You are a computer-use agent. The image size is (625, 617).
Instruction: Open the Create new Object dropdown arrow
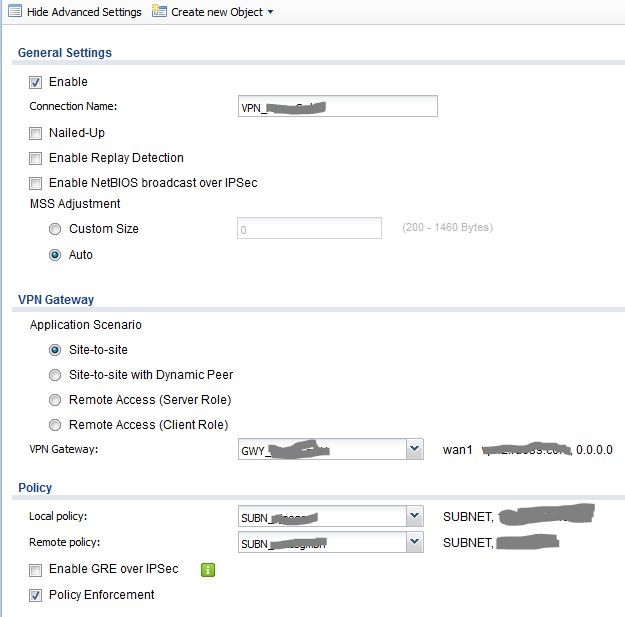coord(270,13)
